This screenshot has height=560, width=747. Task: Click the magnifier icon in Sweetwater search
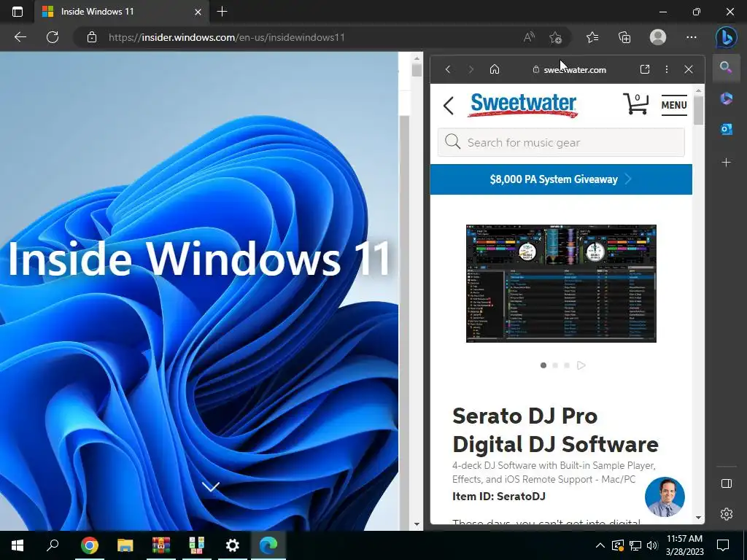coord(452,142)
